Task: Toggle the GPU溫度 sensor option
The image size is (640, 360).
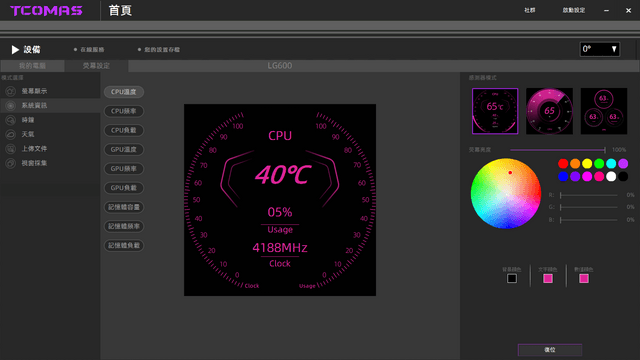Action: tap(124, 149)
